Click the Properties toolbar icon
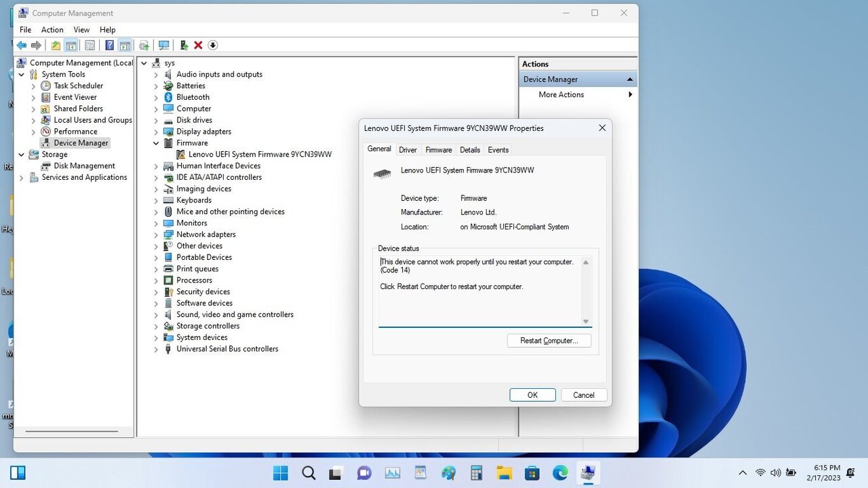The image size is (868, 488). pyautogui.click(x=90, y=45)
